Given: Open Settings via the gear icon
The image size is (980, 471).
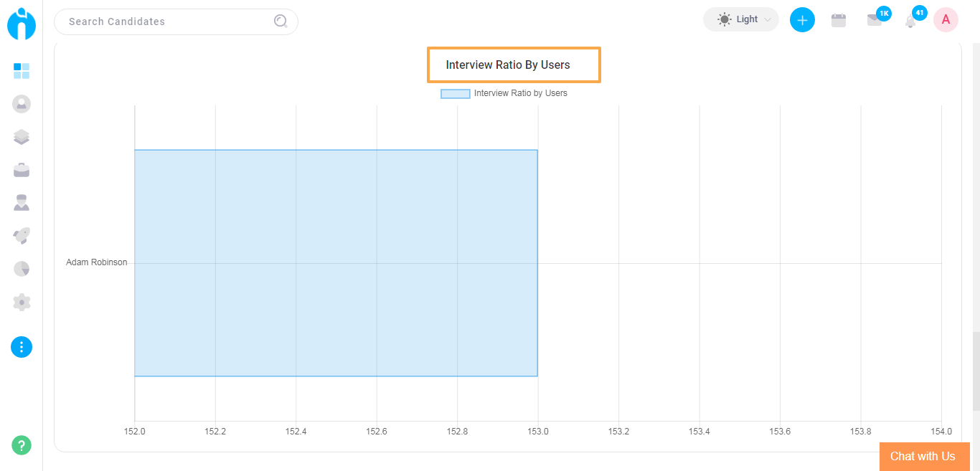Looking at the screenshot, I should pyautogui.click(x=22, y=302).
